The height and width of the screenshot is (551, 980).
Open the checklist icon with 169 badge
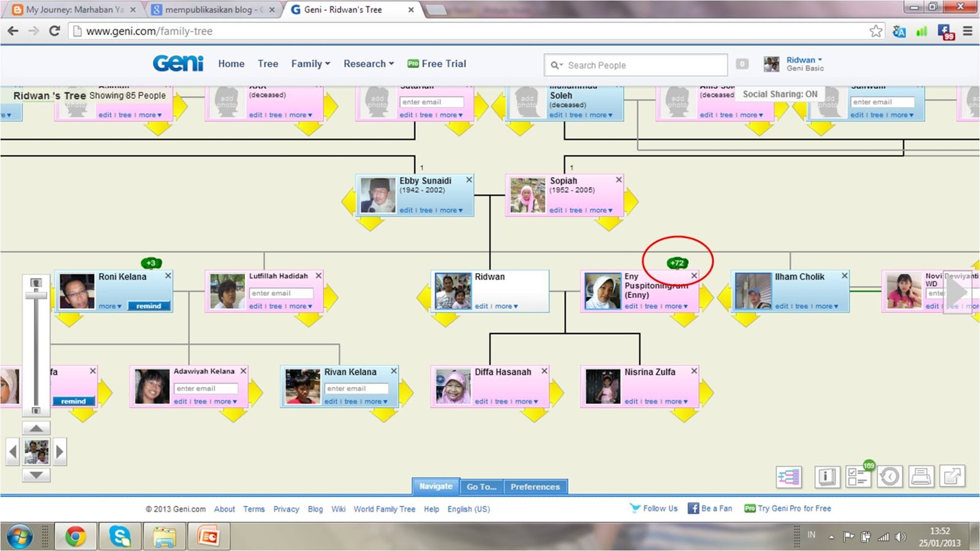tap(859, 476)
